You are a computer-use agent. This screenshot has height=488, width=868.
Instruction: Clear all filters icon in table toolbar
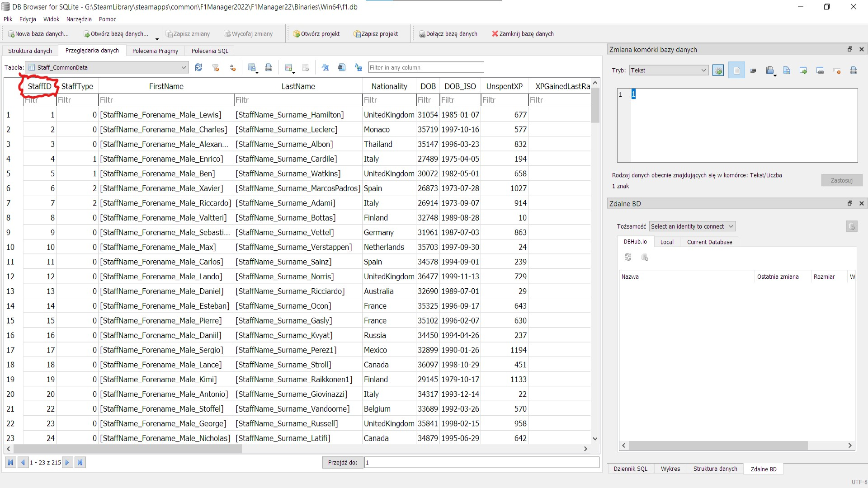(216, 68)
